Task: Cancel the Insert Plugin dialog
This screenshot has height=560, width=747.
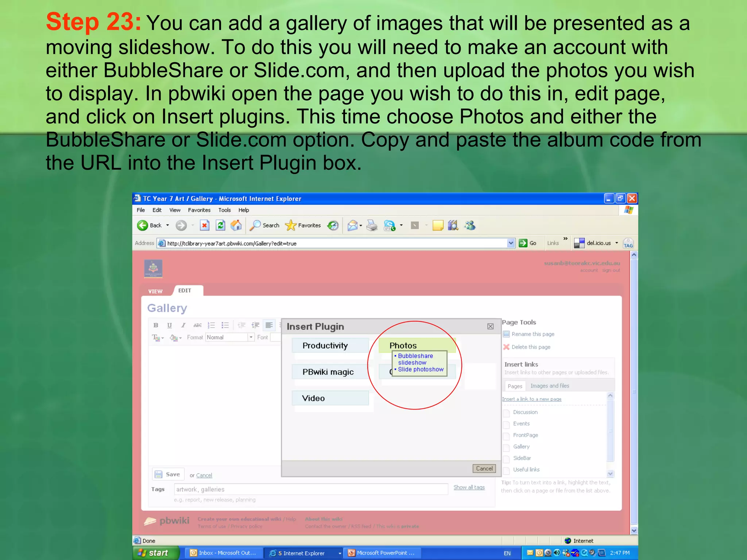Action: pyautogui.click(x=484, y=468)
